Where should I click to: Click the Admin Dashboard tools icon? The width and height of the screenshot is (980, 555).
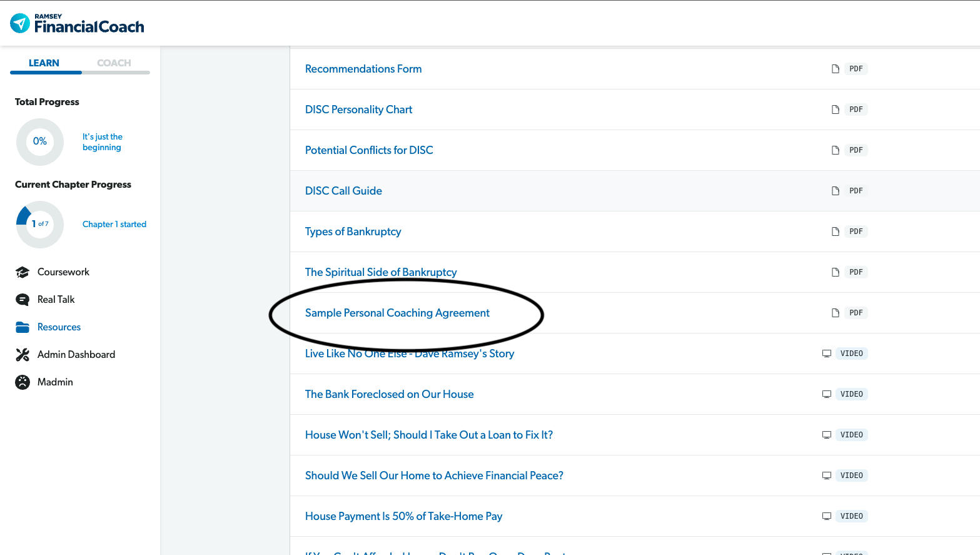[x=23, y=355]
